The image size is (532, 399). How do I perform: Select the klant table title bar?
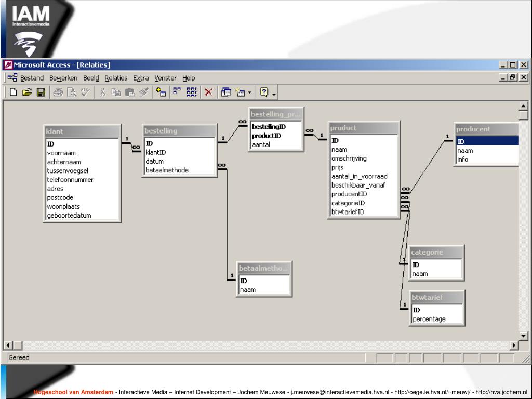click(x=83, y=131)
